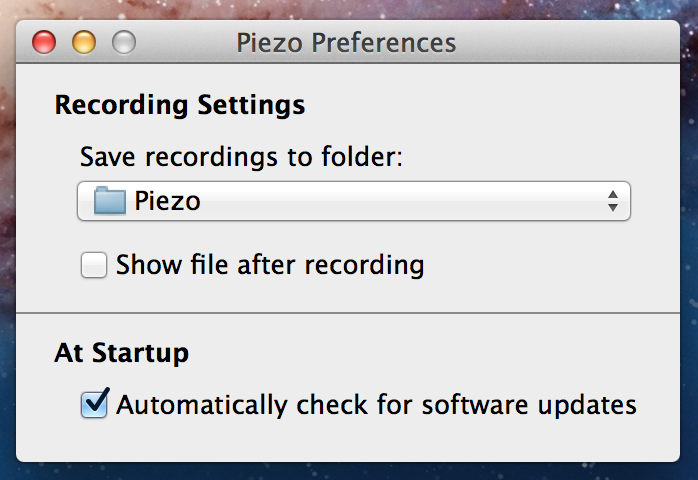This screenshot has height=480, width=698.
Task: Click the up-down arrows of the folder popup
Action: point(613,201)
